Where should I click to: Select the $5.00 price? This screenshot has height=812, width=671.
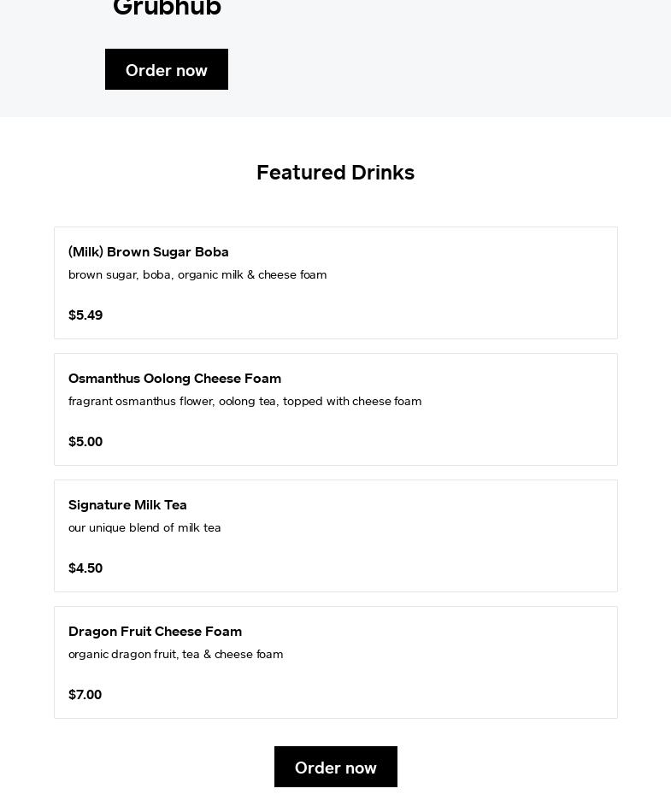[x=85, y=442]
